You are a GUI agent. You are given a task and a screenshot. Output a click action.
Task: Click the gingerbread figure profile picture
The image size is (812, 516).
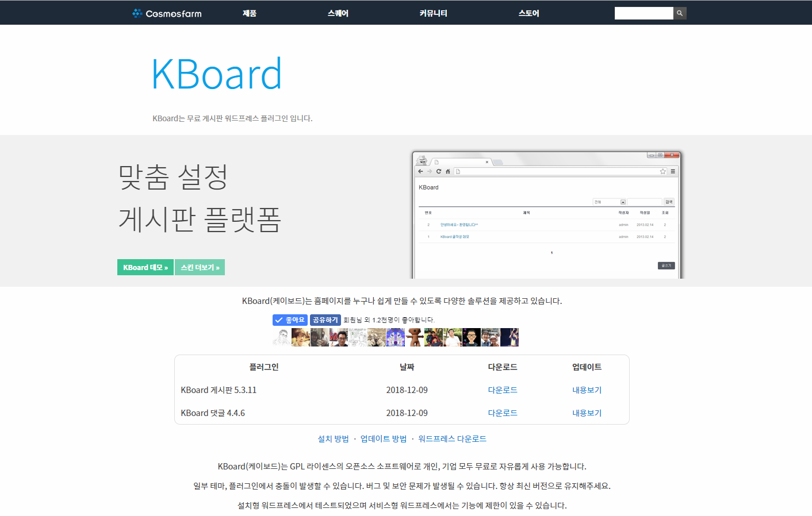click(x=415, y=337)
